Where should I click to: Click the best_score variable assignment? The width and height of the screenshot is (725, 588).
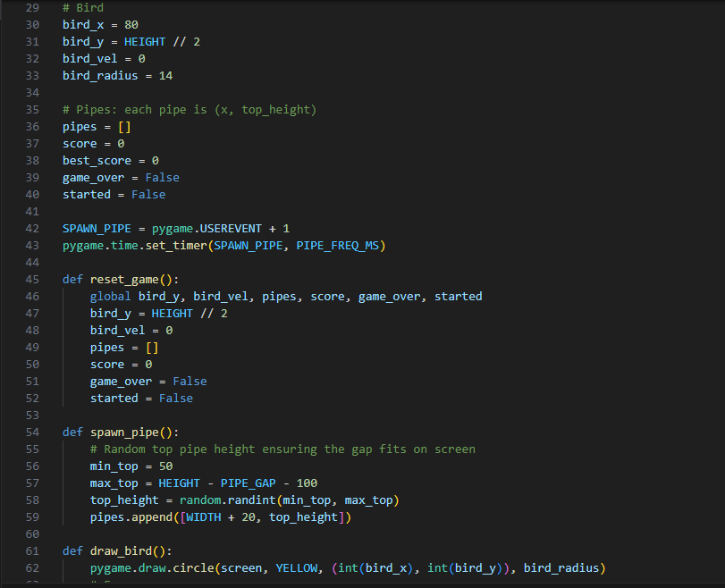[x=97, y=161]
